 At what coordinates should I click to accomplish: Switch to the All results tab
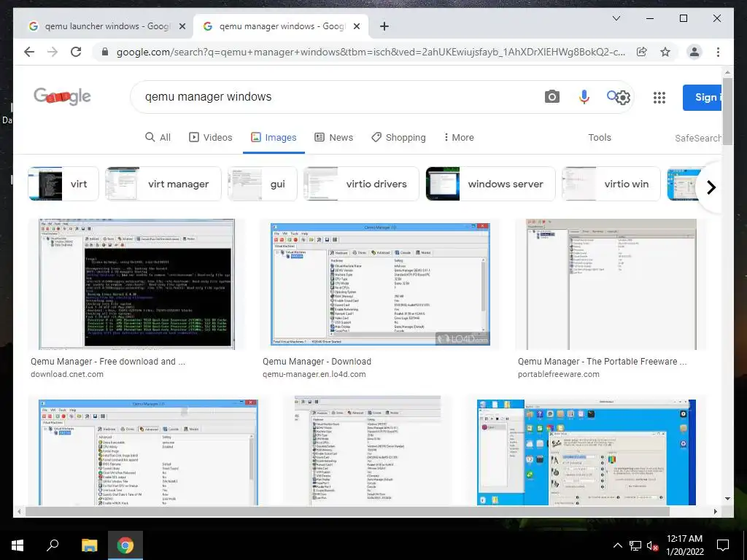[x=158, y=137]
